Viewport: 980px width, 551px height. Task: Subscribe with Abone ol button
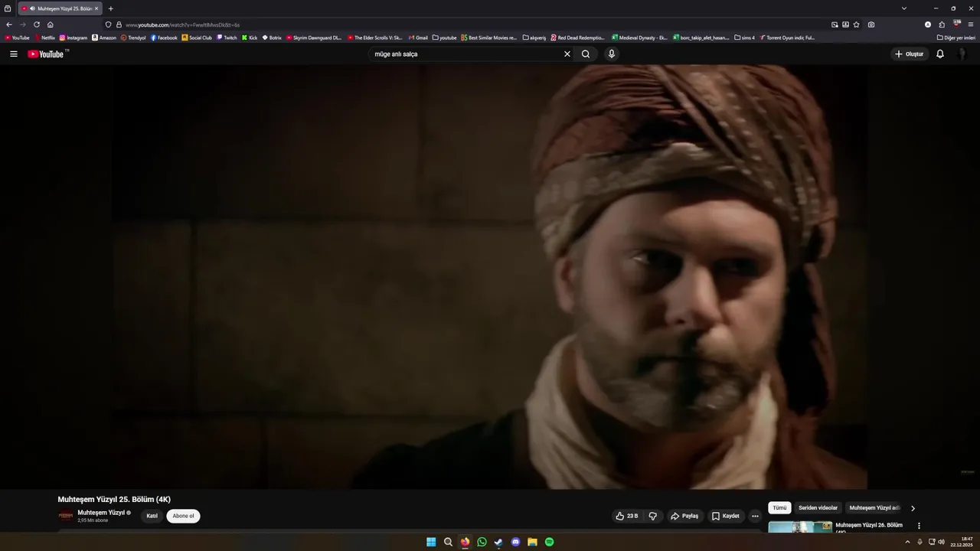(183, 516)
